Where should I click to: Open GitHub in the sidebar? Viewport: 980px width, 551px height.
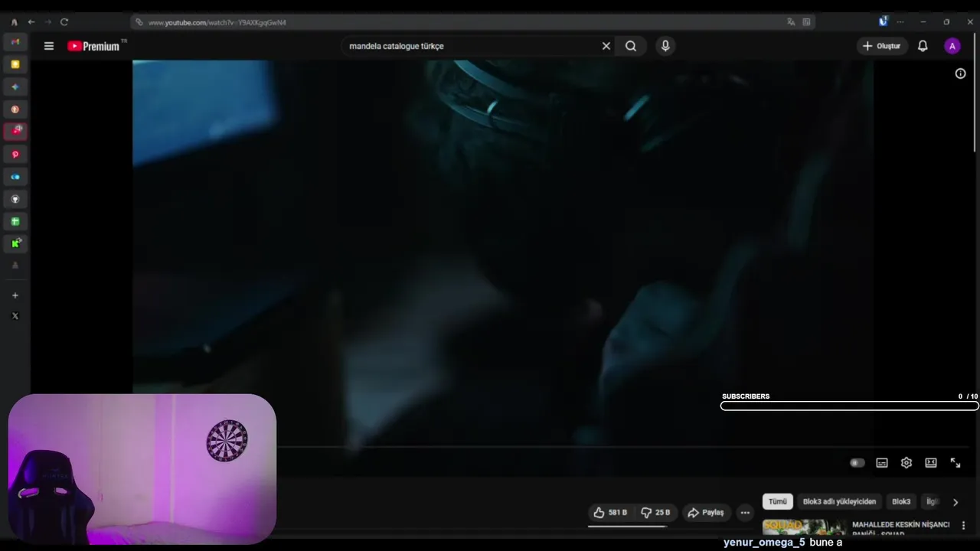pyautogui.click(x=15, y=199)
